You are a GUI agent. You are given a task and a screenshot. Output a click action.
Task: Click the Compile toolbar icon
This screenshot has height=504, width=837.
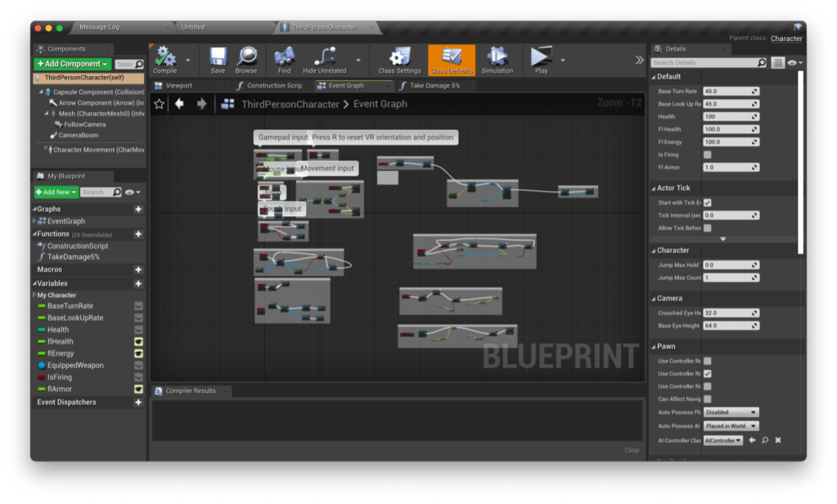point(165,57)
